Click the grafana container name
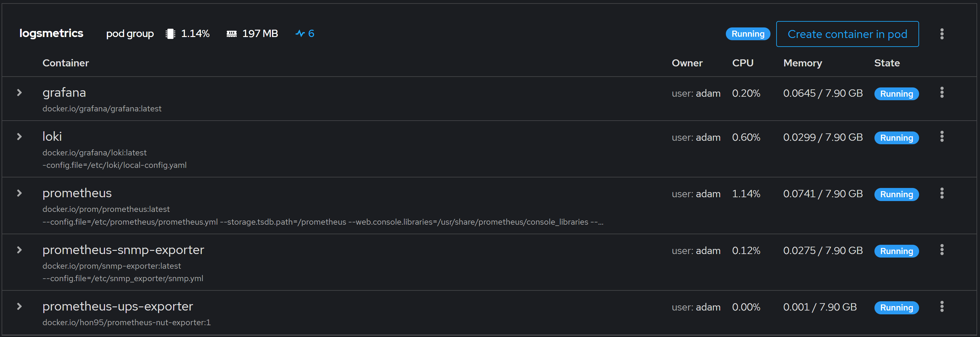 64,93
